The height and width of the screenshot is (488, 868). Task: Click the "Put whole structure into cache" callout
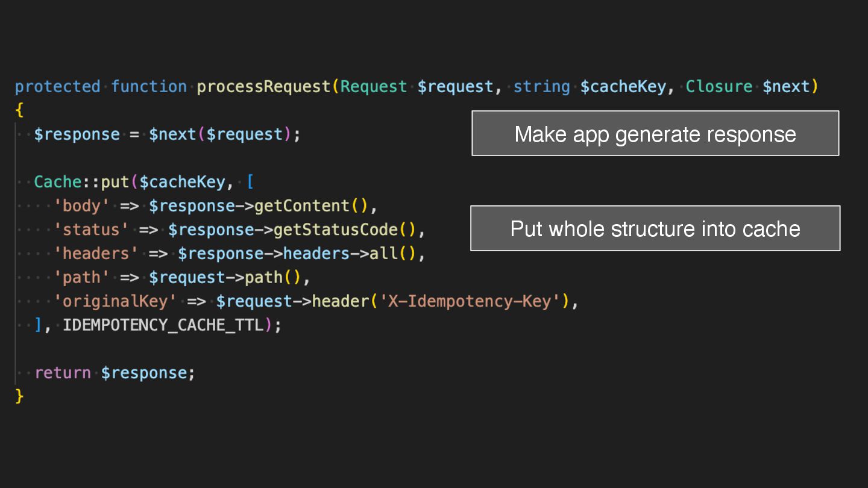(655, 228)
